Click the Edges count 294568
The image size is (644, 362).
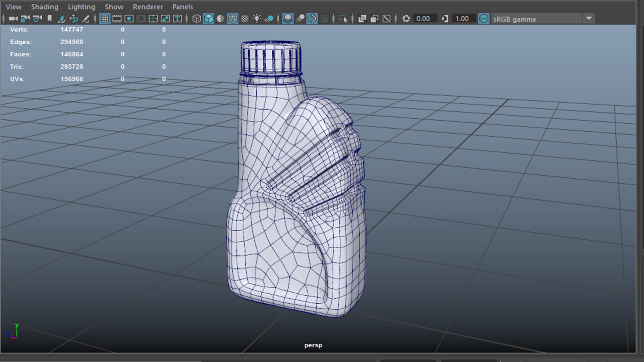72,42
